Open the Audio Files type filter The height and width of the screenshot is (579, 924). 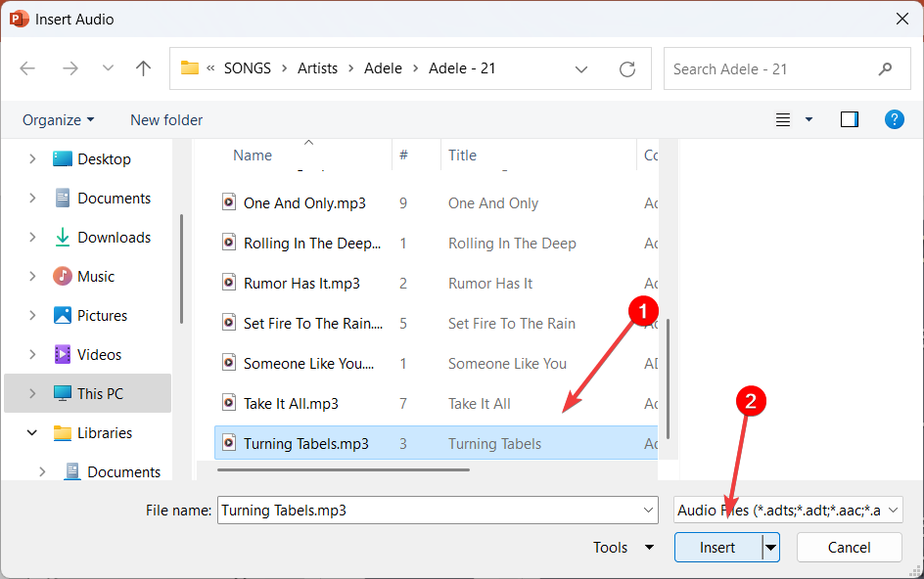pyautogui.click(x=788, y=511)
